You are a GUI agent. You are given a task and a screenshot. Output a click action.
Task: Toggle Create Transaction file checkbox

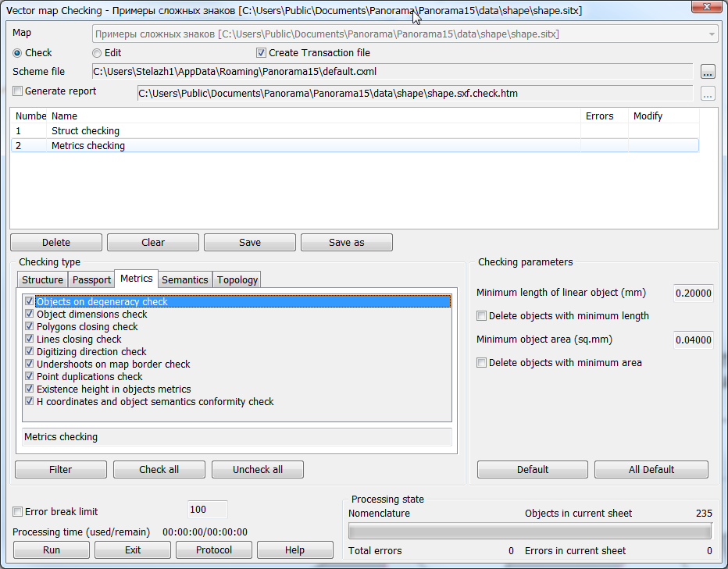click(262, 53)
